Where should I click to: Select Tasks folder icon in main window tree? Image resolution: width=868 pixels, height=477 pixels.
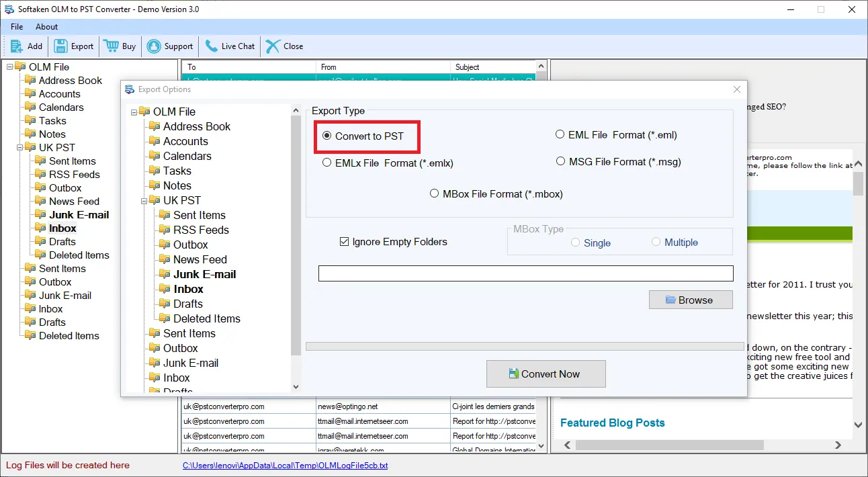30,121
